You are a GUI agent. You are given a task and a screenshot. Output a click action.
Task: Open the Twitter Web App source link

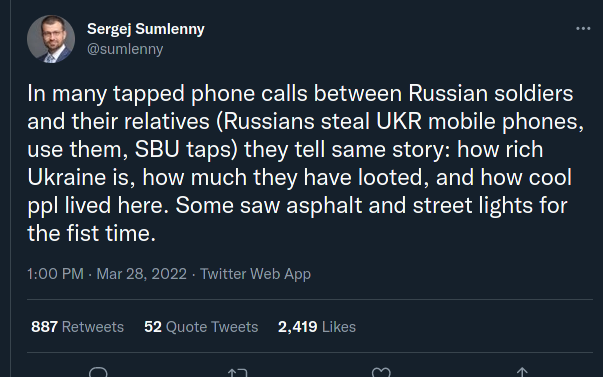(255, 274)
